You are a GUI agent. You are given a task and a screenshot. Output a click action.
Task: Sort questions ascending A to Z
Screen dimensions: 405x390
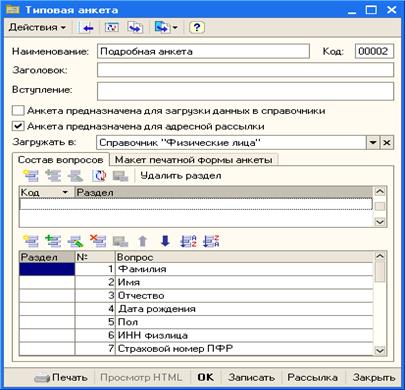click(x=188, y=241)
